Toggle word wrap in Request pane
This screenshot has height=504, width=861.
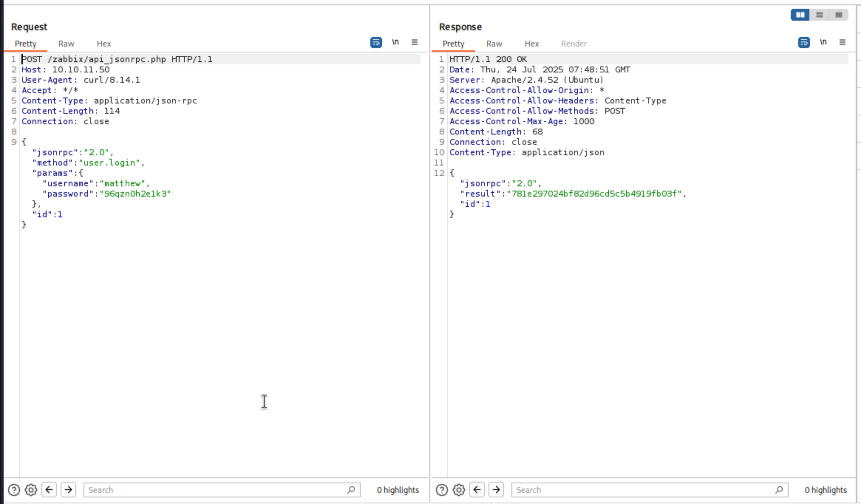pyautogui.click(x=376, y=42)
